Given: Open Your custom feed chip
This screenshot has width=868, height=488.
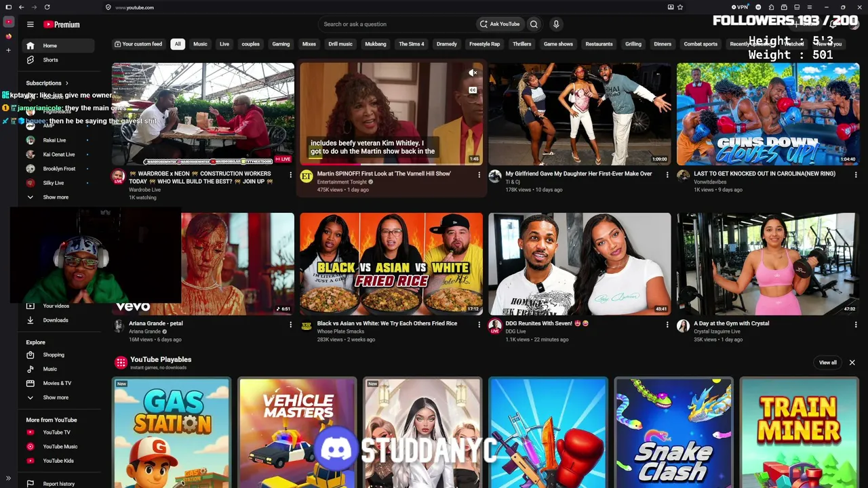Looking at the screenshot, I should 138,44.
